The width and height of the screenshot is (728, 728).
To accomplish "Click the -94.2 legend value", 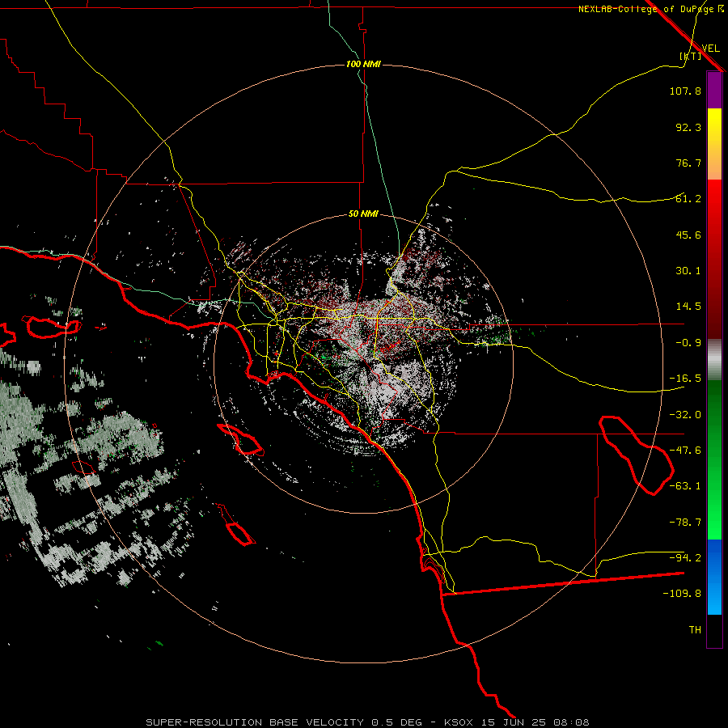I will (x=685, y=557).
